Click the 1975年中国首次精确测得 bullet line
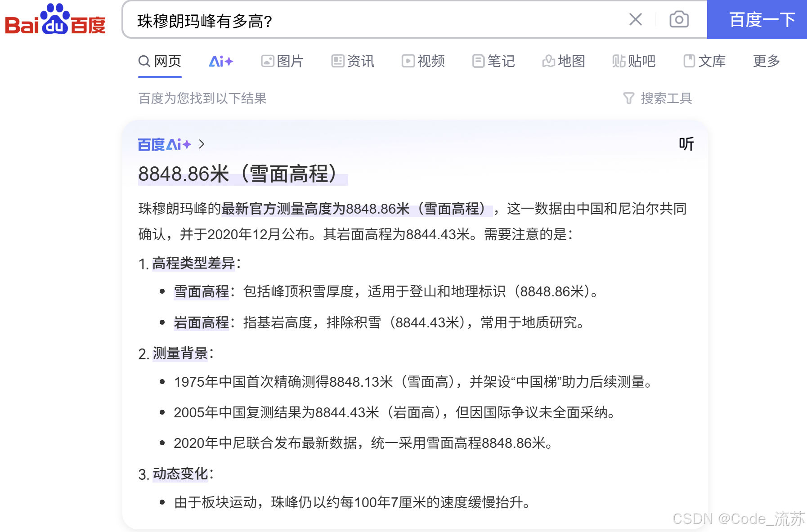Viewport: 807px width, 532px height. pyautogui.click(x=413, y=382)
